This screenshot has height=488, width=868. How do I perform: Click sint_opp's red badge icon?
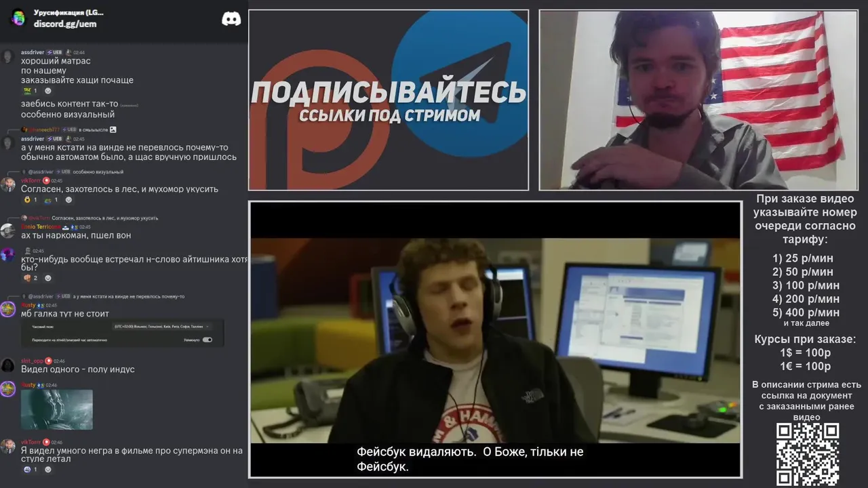49,361
